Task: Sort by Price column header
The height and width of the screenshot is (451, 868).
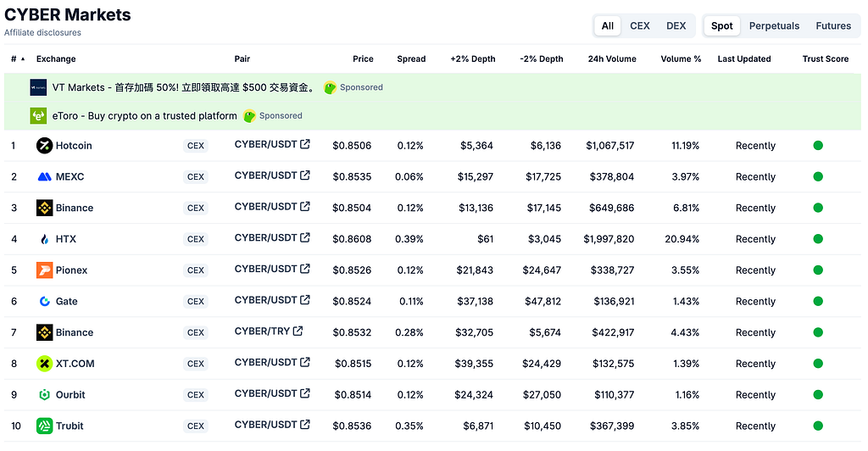Action: point(363,58)
